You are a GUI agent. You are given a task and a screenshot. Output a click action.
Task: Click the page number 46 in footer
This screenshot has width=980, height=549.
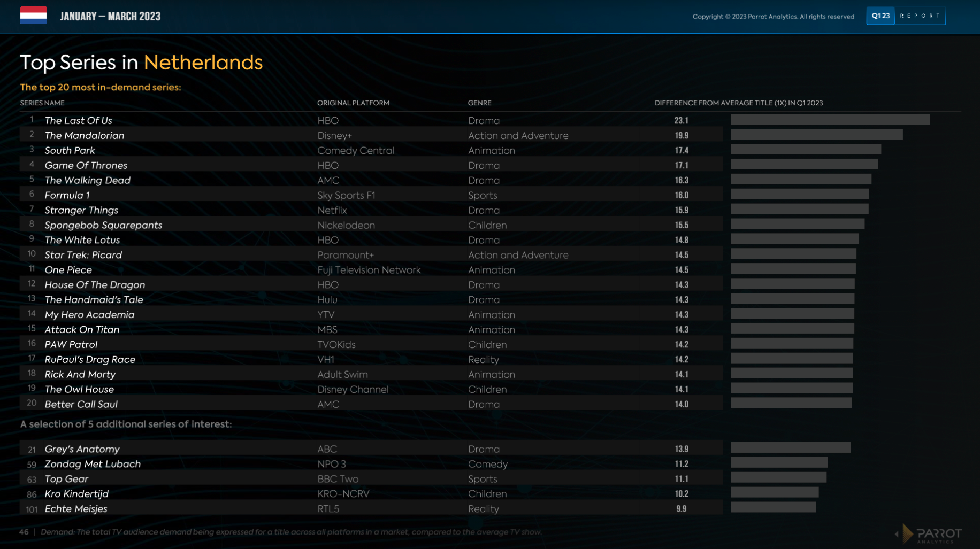pyautogui.click(x=24, y=532)
